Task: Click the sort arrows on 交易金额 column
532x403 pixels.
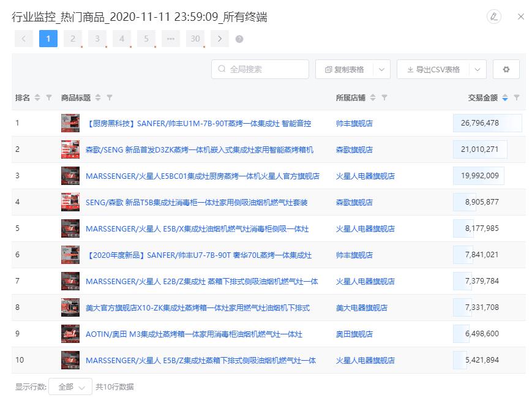Action: tap(504, 97)
